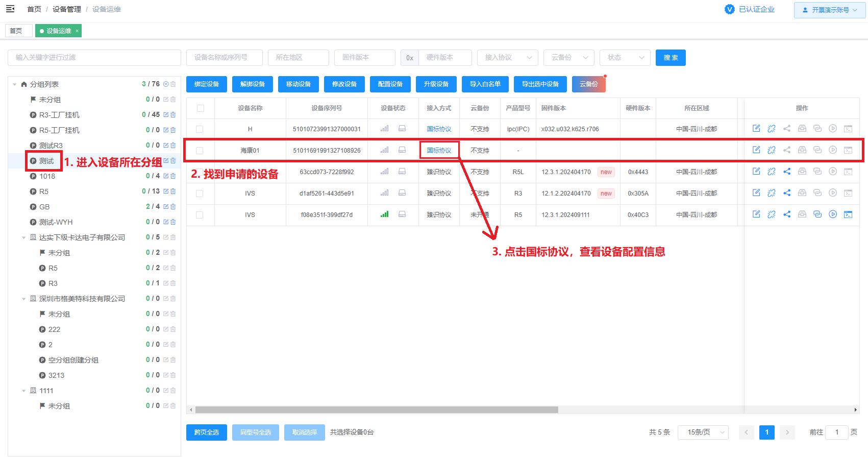
Task: Check the select-all checkbox in table header
Action: pos(201,108)
